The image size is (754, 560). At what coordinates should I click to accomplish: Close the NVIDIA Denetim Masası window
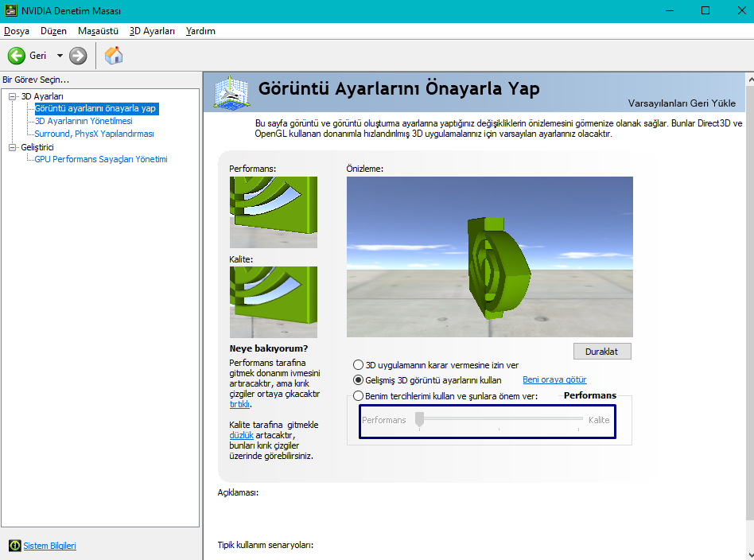point(741,10)
